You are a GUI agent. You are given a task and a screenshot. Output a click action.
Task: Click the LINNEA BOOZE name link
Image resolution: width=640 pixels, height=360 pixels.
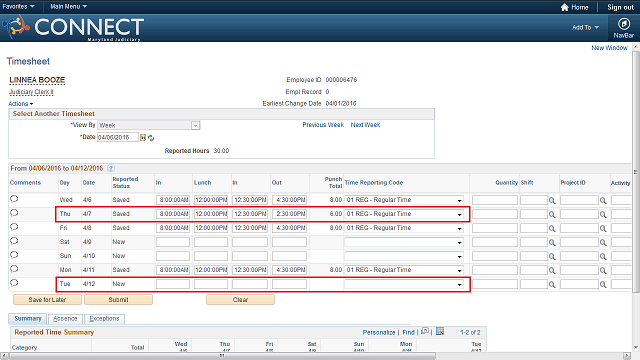(37, 80)
